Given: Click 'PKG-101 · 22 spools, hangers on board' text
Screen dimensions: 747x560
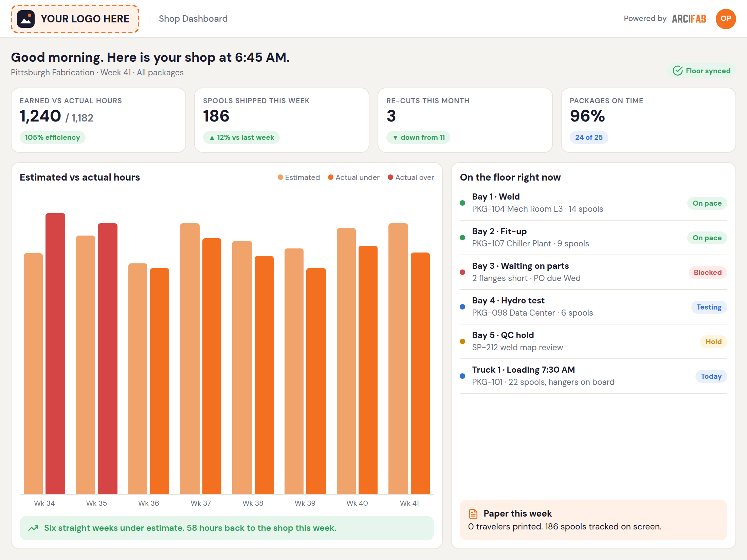Looking at the screenshot, I should [543, 382].
